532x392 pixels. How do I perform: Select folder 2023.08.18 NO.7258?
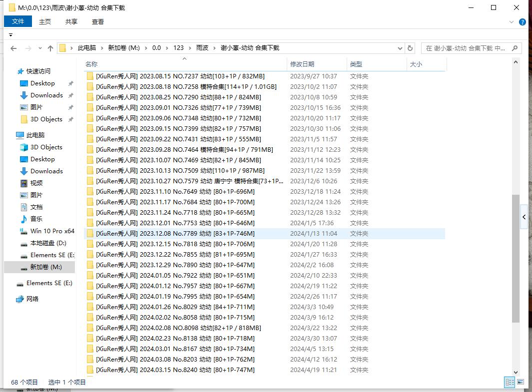click(x=186, y=87)
